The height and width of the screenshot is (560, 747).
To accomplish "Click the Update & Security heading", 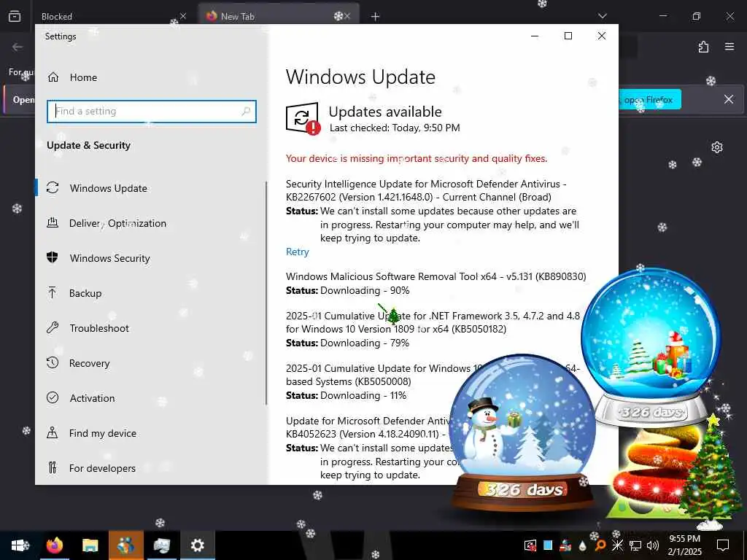I will coord(88,145).
